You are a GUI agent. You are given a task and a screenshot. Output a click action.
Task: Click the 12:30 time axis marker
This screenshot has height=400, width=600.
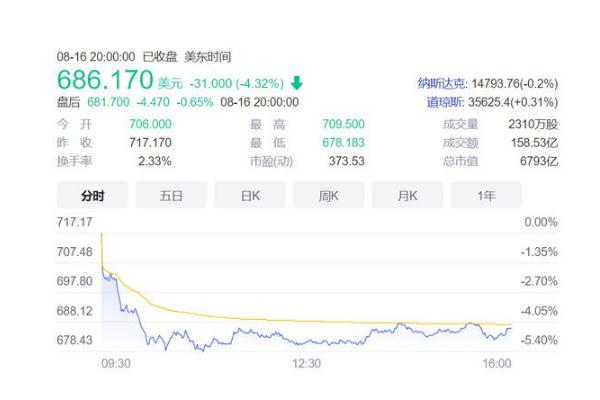point(306,364)
